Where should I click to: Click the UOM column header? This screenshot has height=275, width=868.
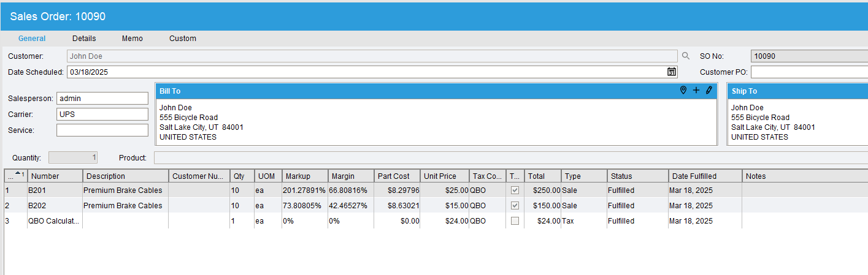coord(268,176)
